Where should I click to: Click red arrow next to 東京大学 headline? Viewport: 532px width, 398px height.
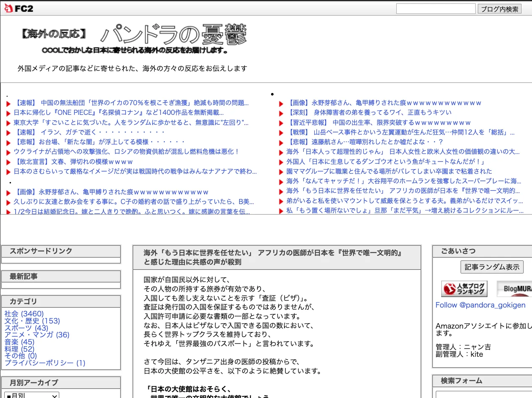[9, 123]
